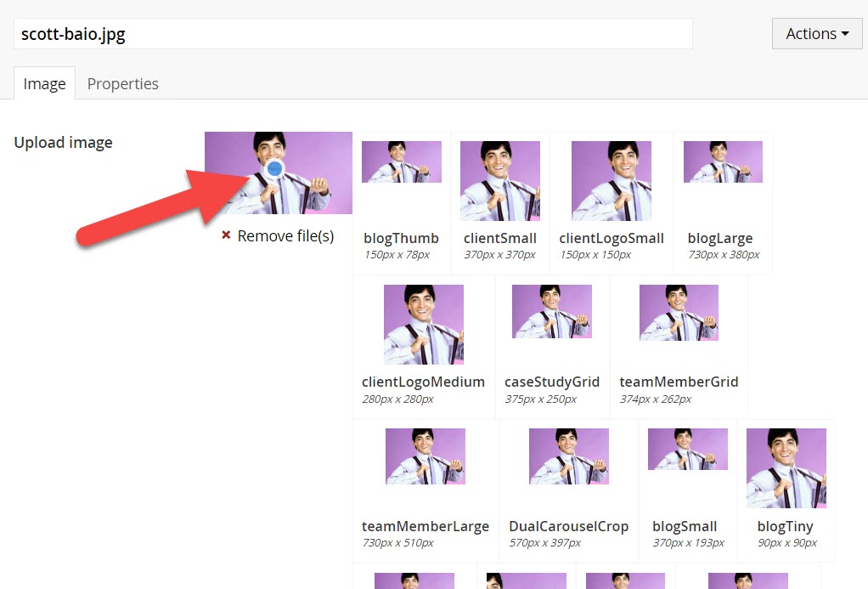Click the red X remove icon

(x=226, y=235)
